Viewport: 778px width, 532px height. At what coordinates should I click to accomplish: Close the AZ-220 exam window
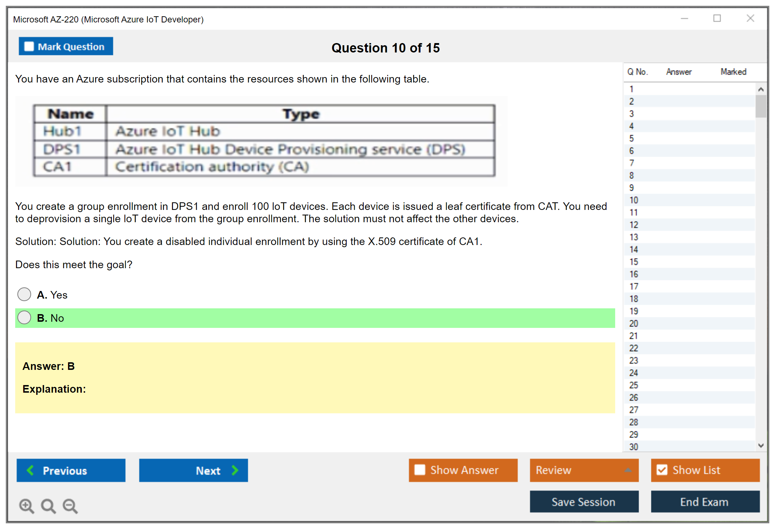point(750,18)
